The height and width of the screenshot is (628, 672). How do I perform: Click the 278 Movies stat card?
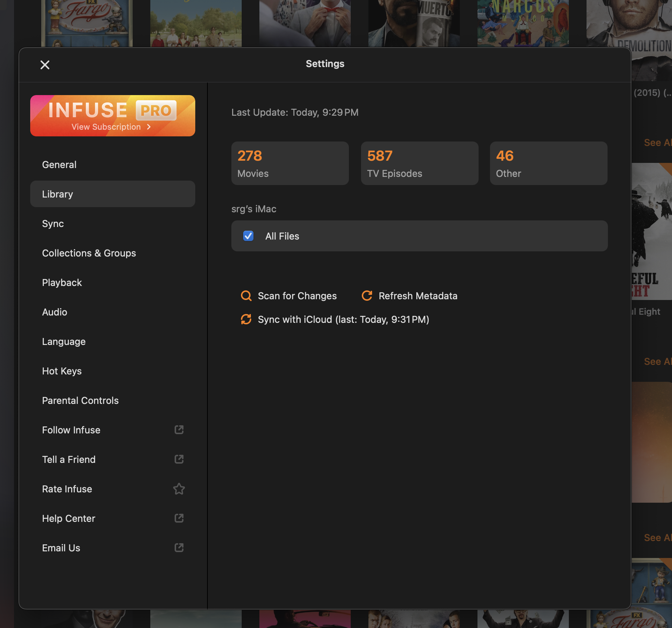point(290,163)
